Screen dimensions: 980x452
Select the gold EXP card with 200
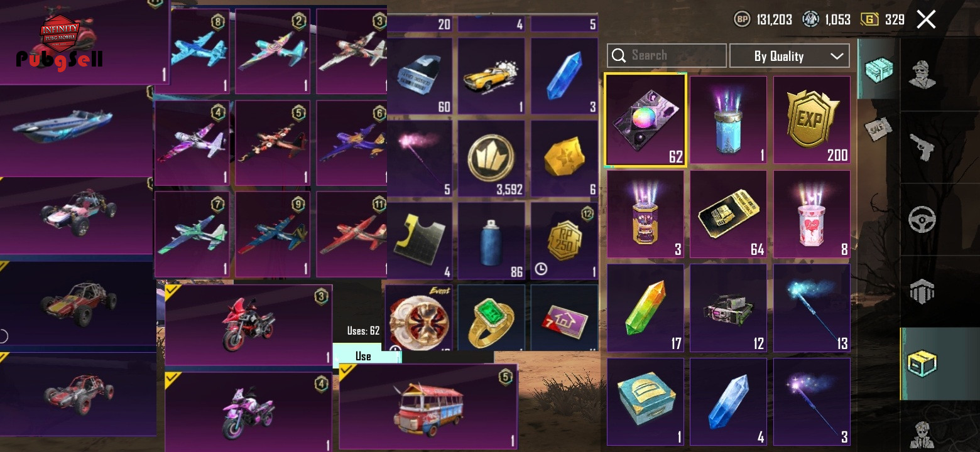pyautogui.click(x=812, y=121)
